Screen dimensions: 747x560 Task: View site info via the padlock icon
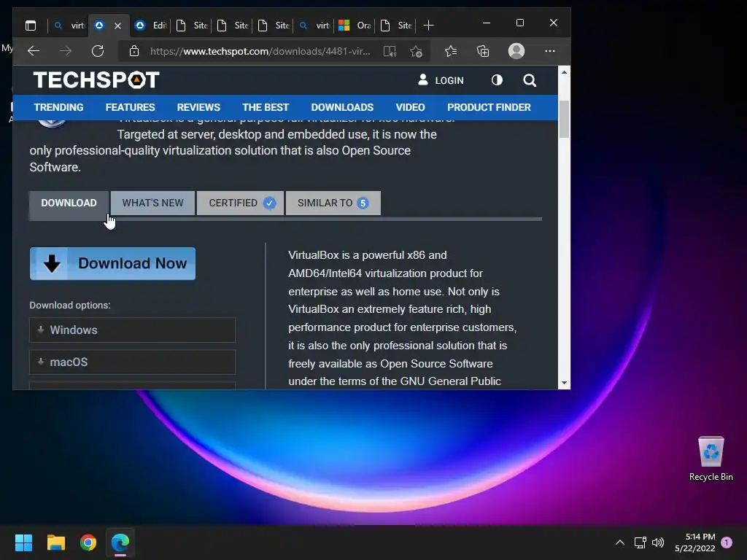click(x=134, y=51)
